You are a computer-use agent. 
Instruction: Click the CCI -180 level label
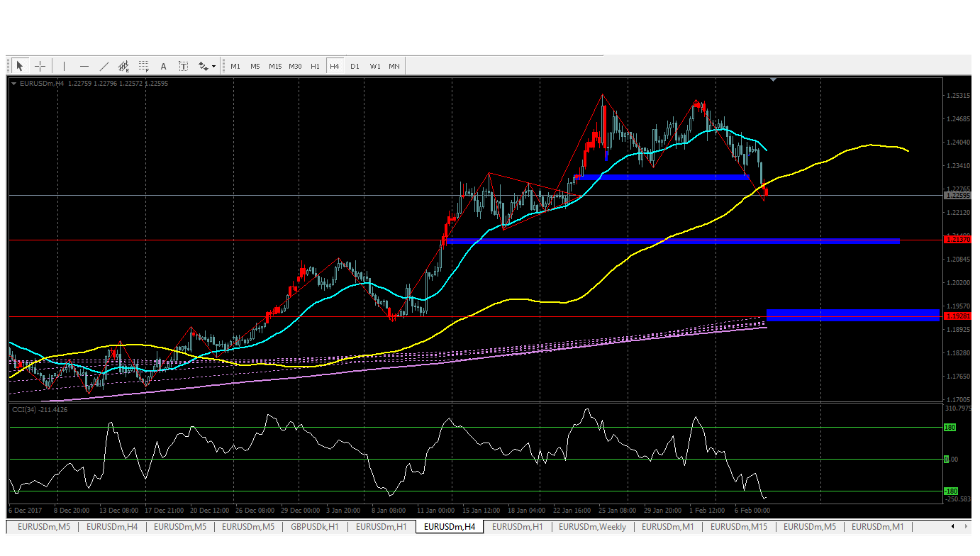[951, 491]
